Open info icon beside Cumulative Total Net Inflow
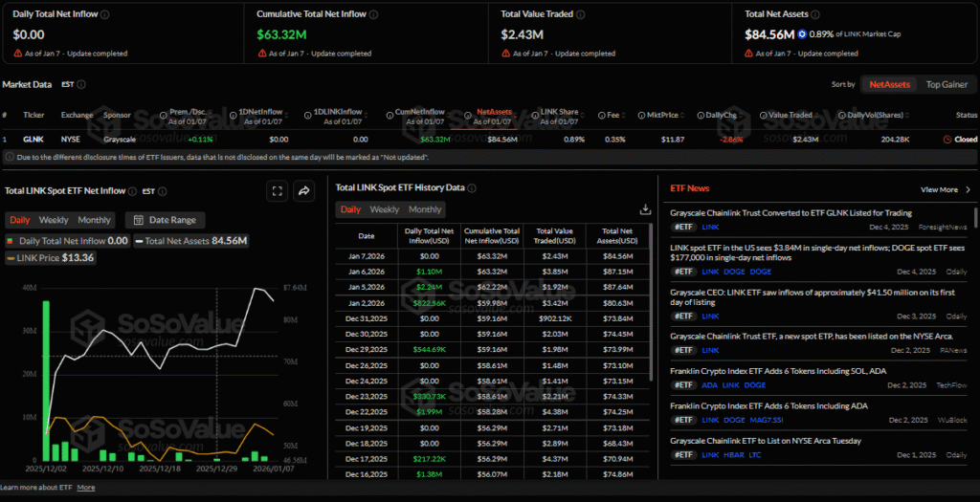 374,15
